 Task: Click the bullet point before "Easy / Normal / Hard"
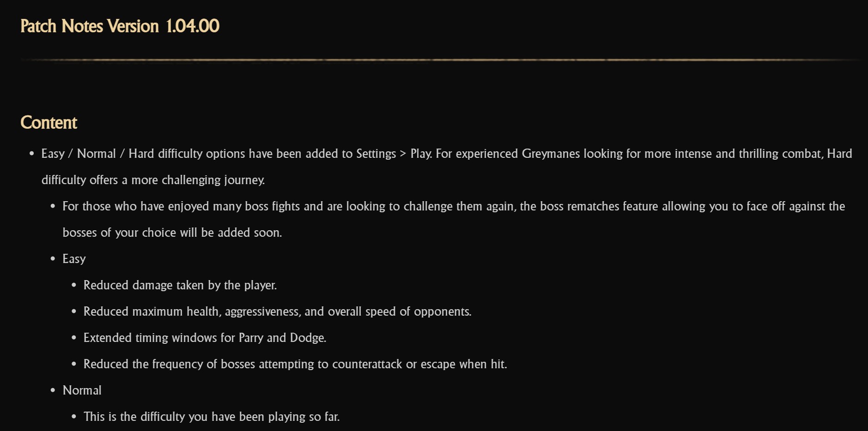coord(32,154)
